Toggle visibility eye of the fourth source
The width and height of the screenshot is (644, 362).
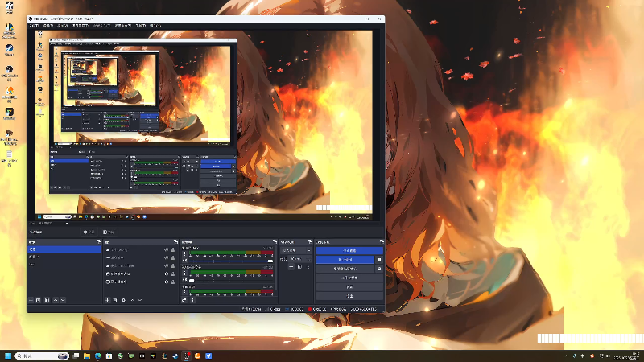pyautogui.click(x=167, y=274)
